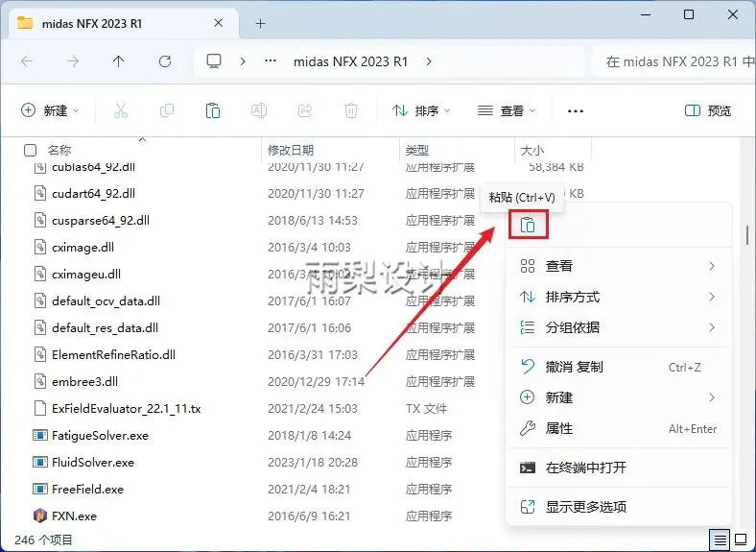Expand hidden path ellipsis in address bar
Viewport: 756px width, 552px height.
(x=271, y=61)
